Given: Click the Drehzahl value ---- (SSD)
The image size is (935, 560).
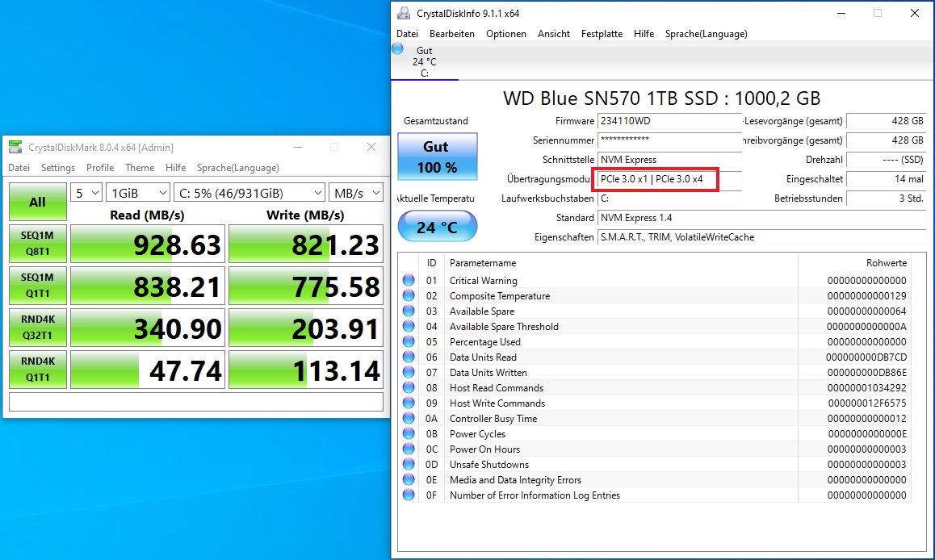Looking at the screenshot, I should (x=886, y=160).
